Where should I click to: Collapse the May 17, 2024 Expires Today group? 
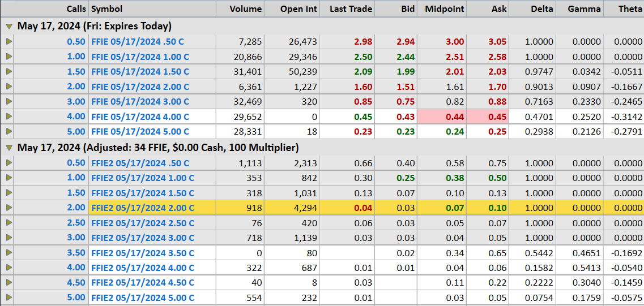tap(9, 26)
